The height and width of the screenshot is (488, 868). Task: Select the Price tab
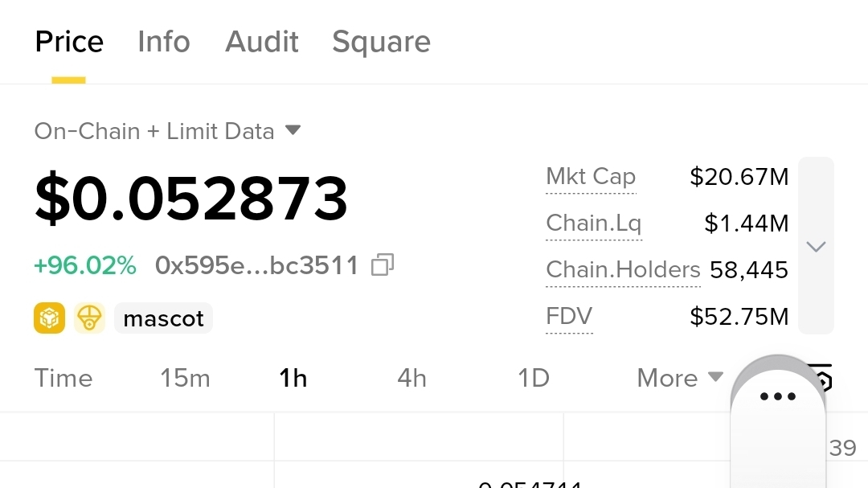pyautogui.click(x=69, y=42)
